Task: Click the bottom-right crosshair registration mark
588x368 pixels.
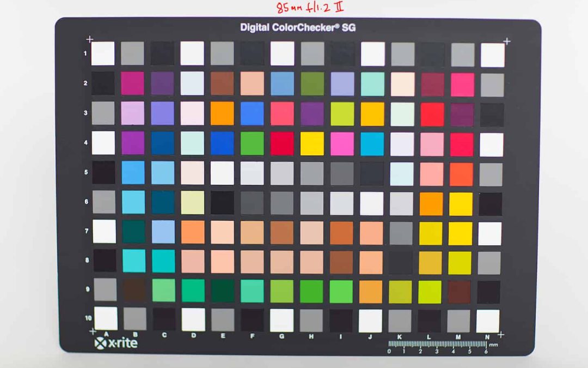Action: [500, 334]
